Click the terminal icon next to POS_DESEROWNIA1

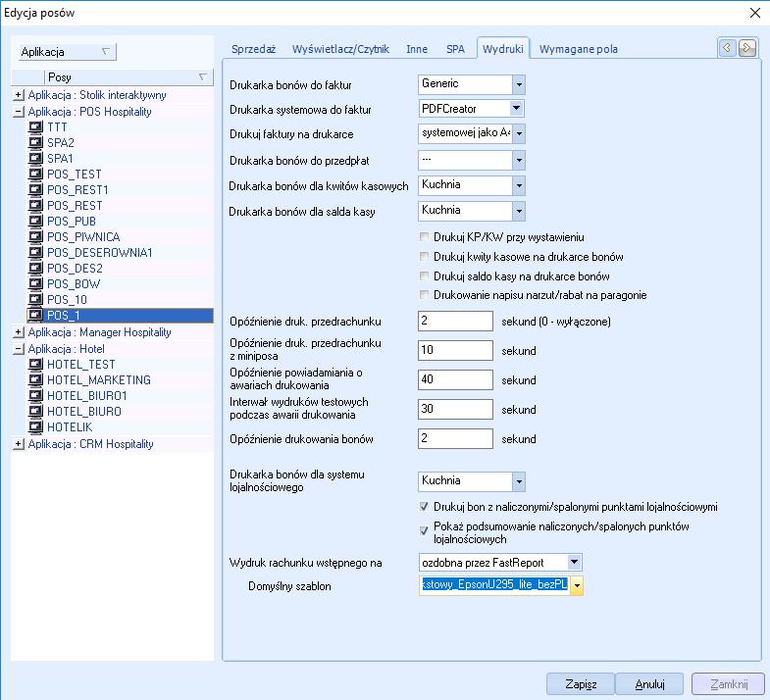(35, 253)
